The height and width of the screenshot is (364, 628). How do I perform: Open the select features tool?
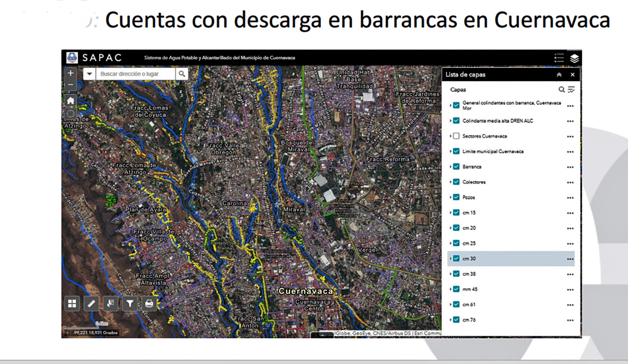tap(111, 303)
